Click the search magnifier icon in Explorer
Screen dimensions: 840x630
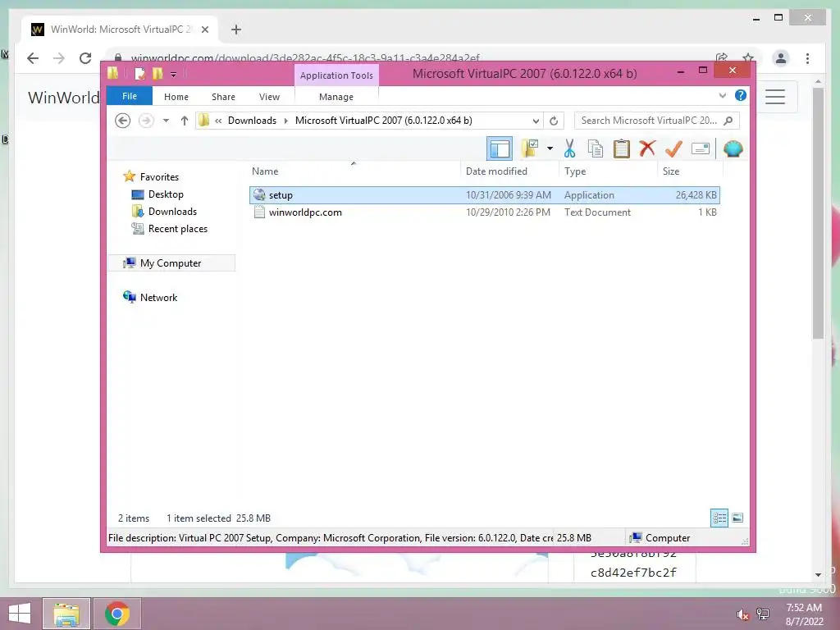[728, 121]
